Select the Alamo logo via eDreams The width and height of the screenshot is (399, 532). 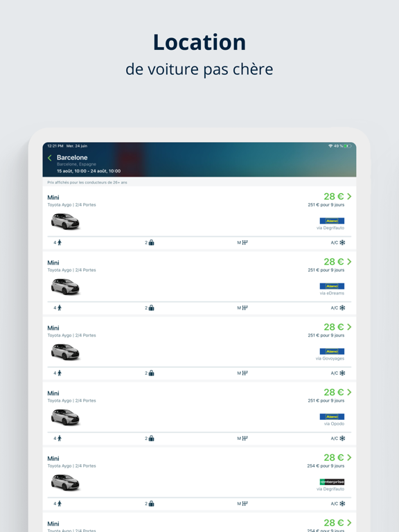(332, 286)
